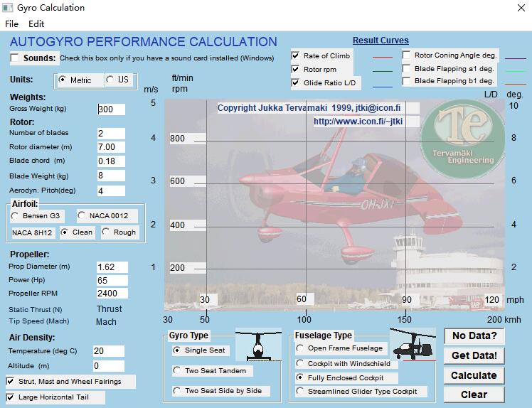532x408 pixels.
Task: Click the No Data? button
Action: coord(474,335)
